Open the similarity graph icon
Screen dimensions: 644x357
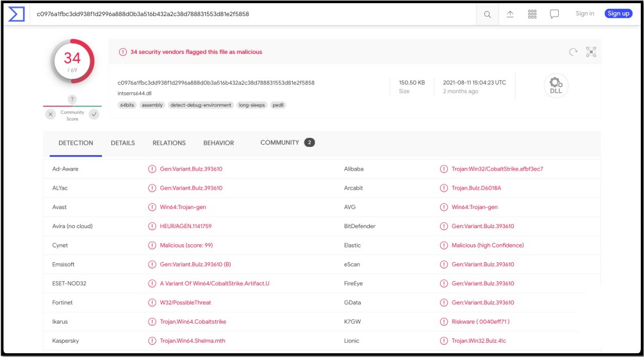tap(591, 52)
